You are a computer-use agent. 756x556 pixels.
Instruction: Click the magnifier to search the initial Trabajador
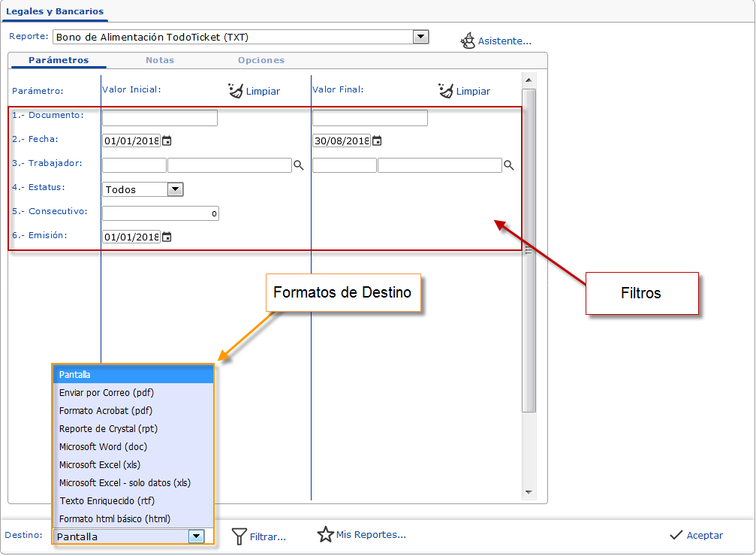click(299, 165)
